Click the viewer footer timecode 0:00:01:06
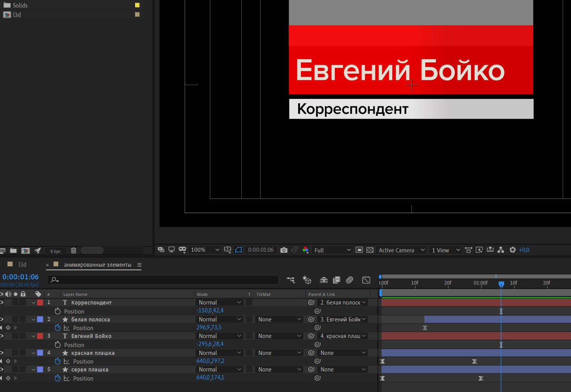571x392 pixels. pos(261,250)
